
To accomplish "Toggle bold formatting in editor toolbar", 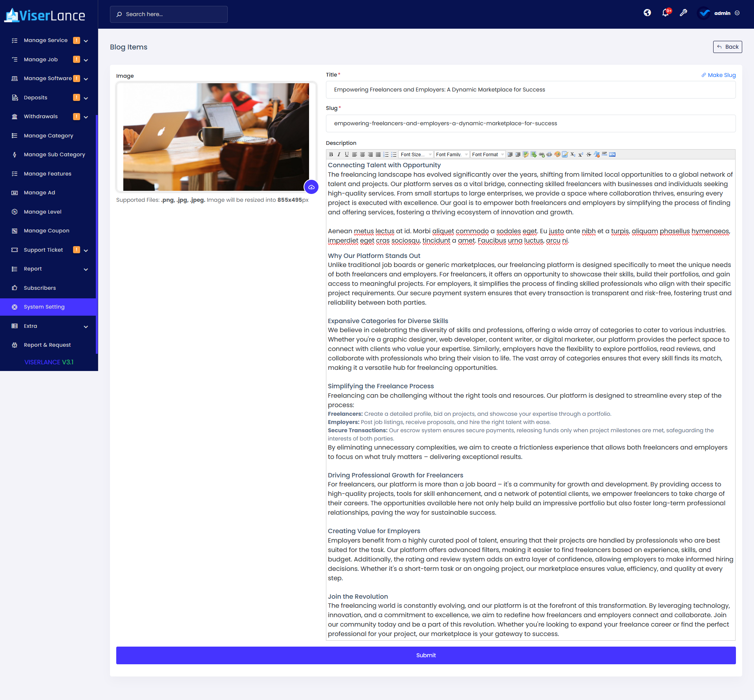I will coord(331,155).
